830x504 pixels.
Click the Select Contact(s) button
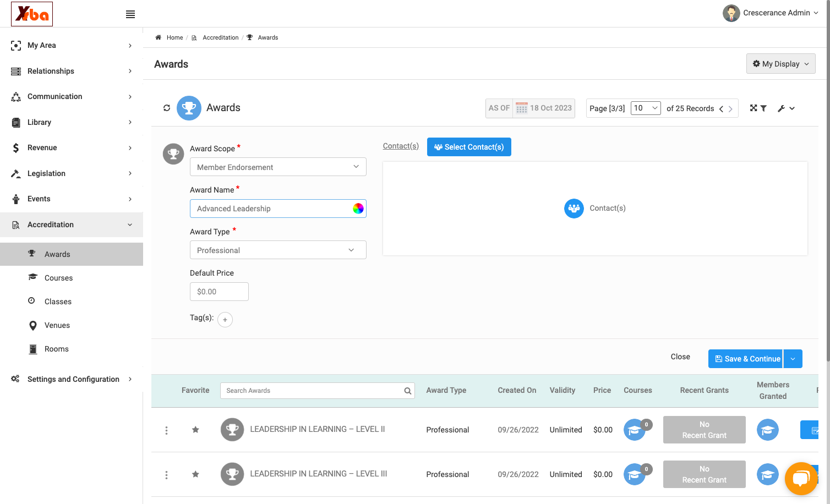tap(469, 147)
